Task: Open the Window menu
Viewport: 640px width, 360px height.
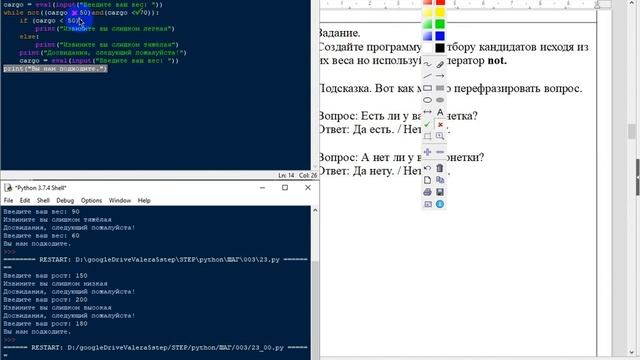Action: (120, 200)
